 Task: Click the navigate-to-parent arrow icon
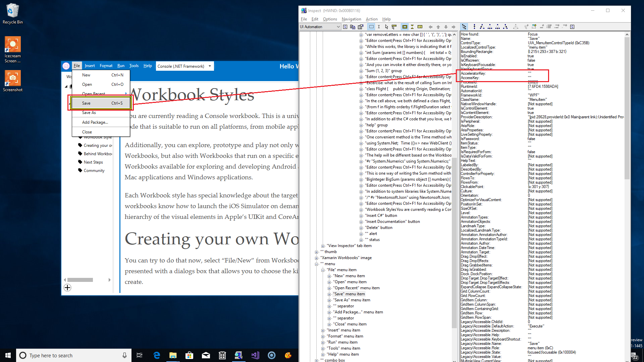438,26
